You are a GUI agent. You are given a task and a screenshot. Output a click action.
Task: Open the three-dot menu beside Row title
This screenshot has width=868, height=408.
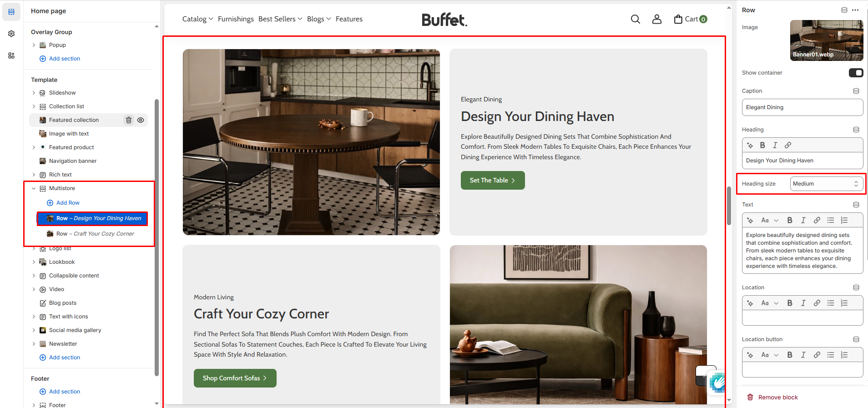point(855,10)
